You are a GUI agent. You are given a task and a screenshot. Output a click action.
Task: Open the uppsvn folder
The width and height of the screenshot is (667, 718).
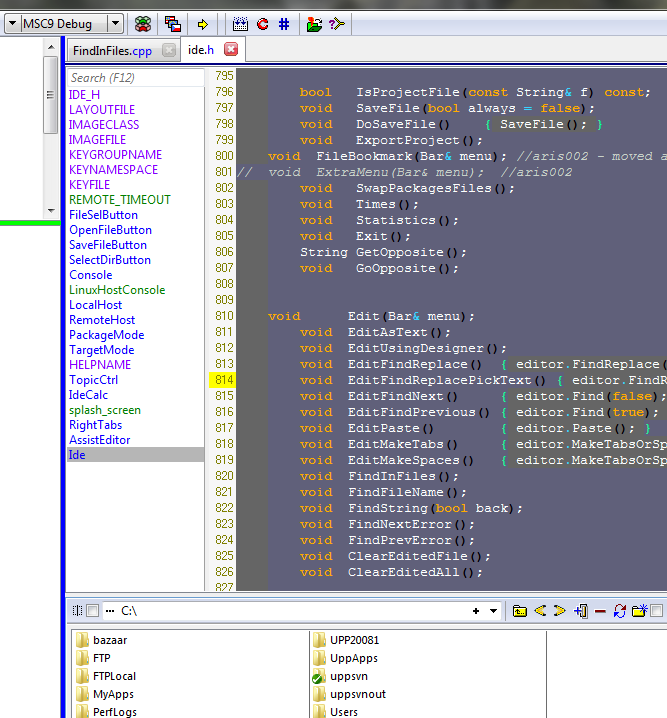(350, 677)
